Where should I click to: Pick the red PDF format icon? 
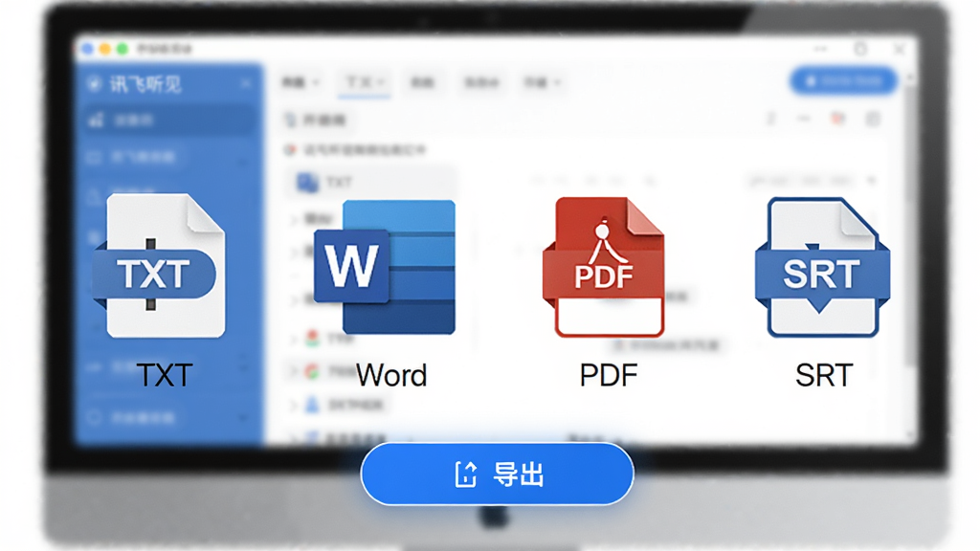click(x=604, y=267)
